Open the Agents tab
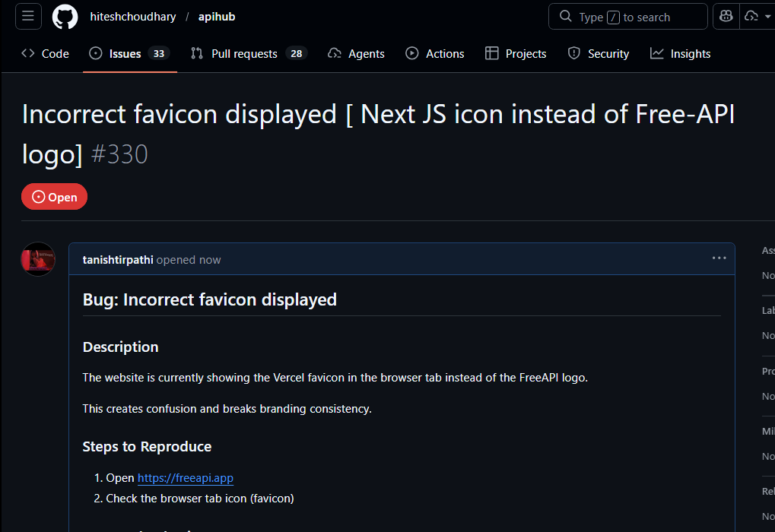 click(357, 54)
